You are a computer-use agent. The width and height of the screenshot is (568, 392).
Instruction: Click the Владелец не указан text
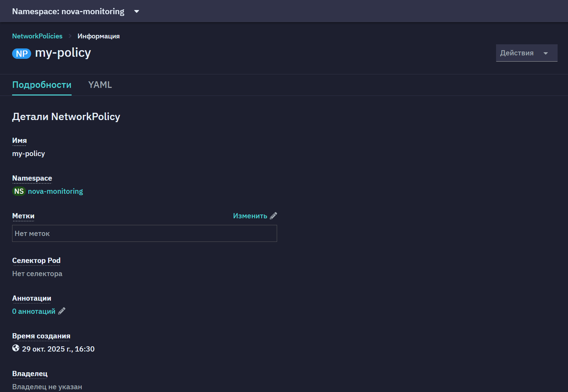point(47,387)
